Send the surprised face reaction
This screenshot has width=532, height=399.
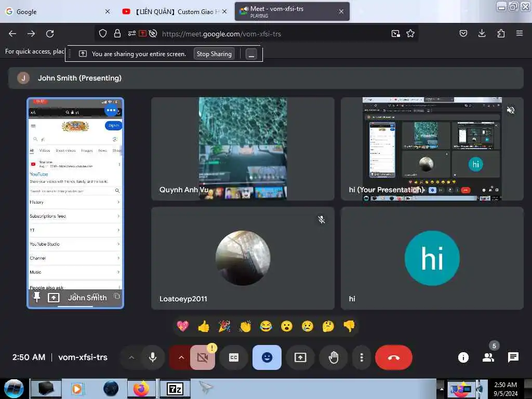287,326
